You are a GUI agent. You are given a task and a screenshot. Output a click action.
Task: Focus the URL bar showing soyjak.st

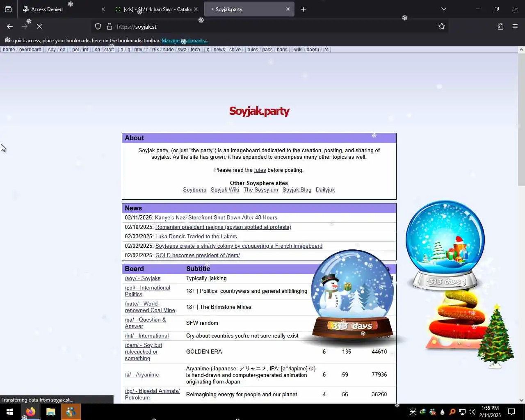point(271,27)
